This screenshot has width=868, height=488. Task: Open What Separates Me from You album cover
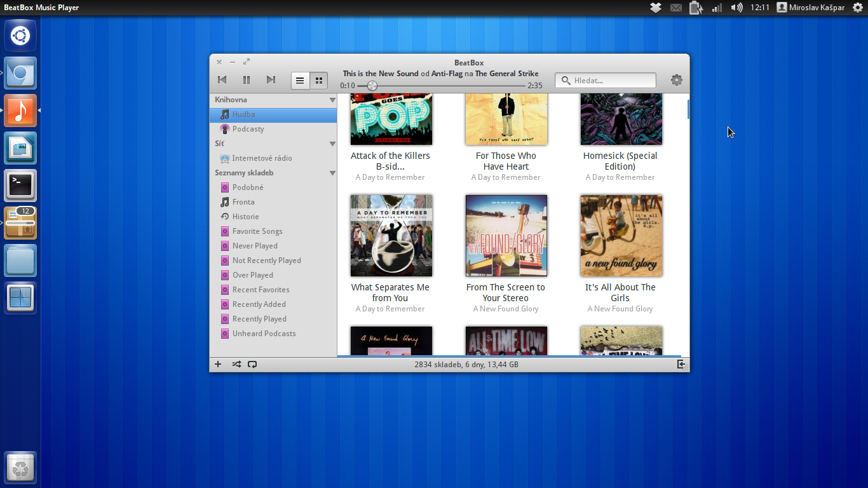[x=391, y=236]
